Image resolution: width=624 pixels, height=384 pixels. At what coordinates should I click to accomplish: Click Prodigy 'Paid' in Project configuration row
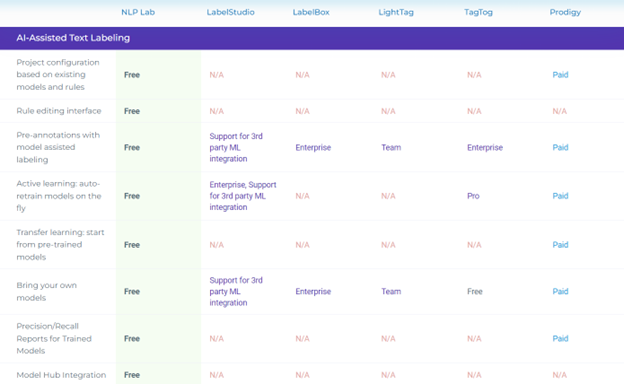pos(560,75)
